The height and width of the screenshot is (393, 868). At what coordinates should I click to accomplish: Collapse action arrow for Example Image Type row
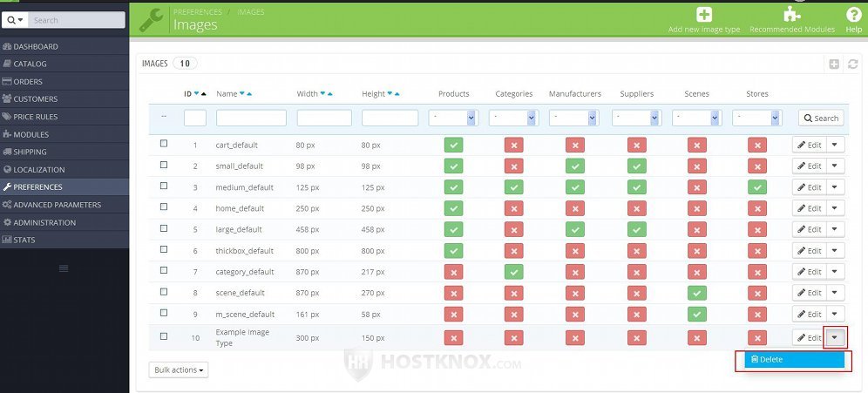point(836,337)
